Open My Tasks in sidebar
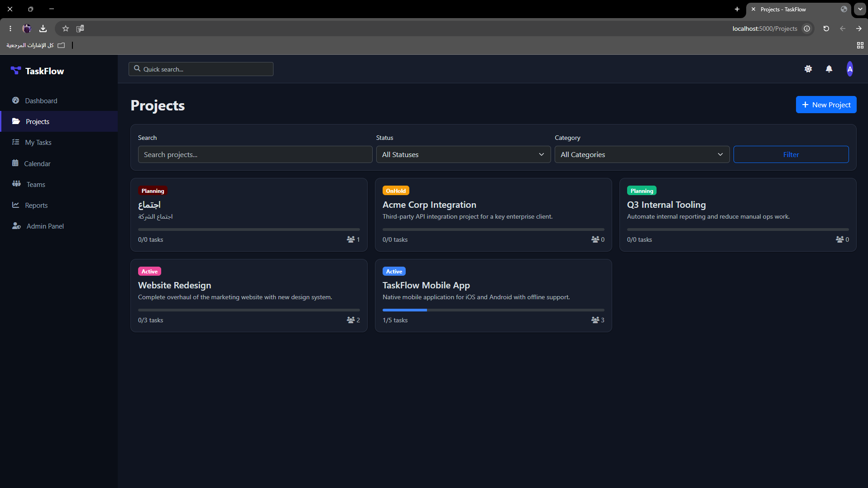 tap(59, 142)
